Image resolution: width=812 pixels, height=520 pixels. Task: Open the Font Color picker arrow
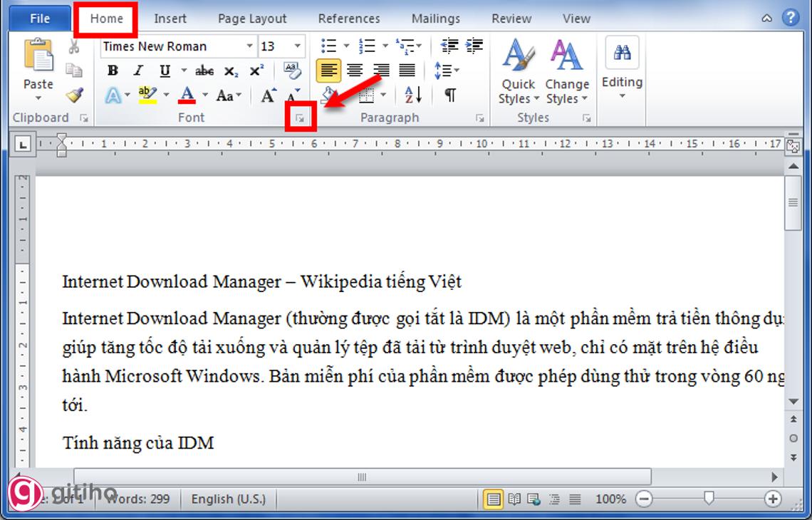pyautogui.click(x=204, y=93)
